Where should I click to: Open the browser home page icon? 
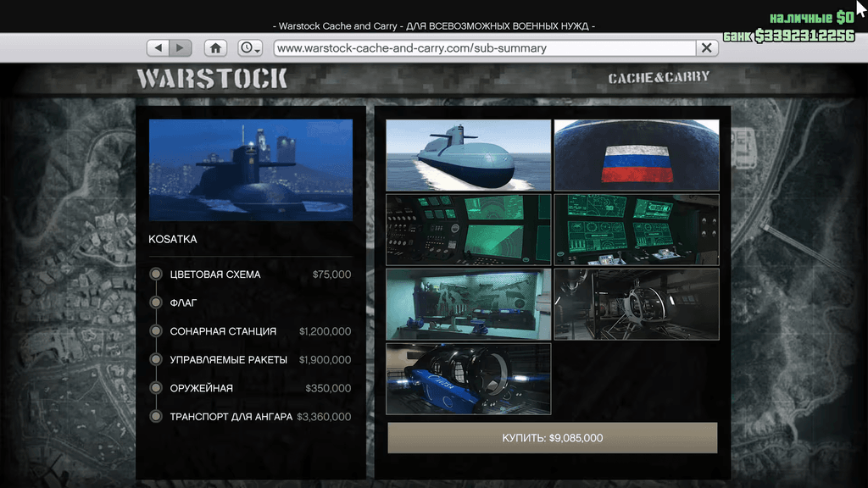point(215,48)
